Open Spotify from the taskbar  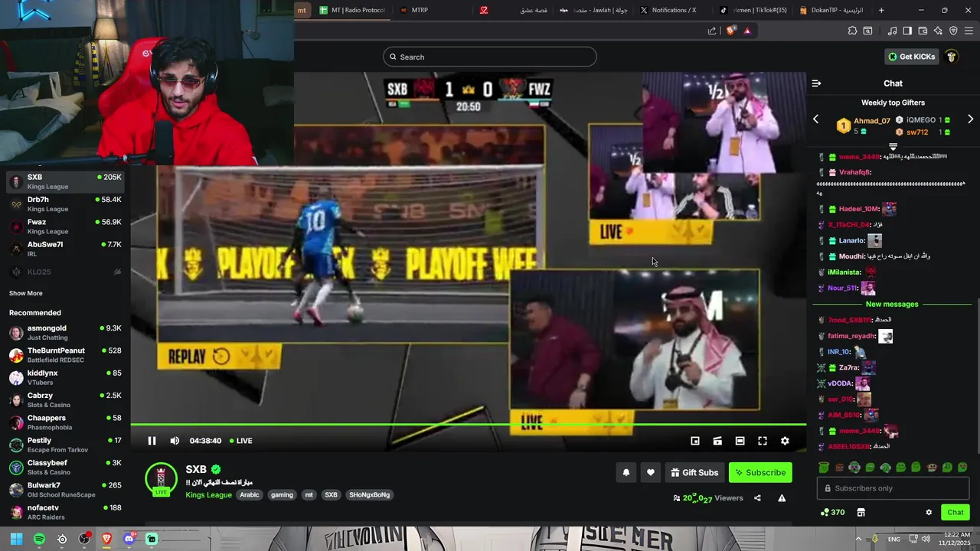[x=39, y=539]
